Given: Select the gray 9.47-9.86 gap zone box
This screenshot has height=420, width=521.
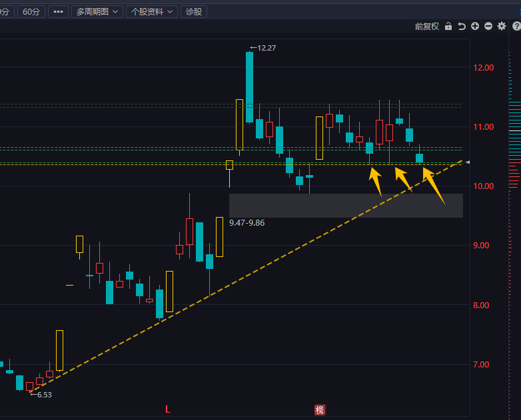Looking at the screenshot, I should tap(346, 206).
